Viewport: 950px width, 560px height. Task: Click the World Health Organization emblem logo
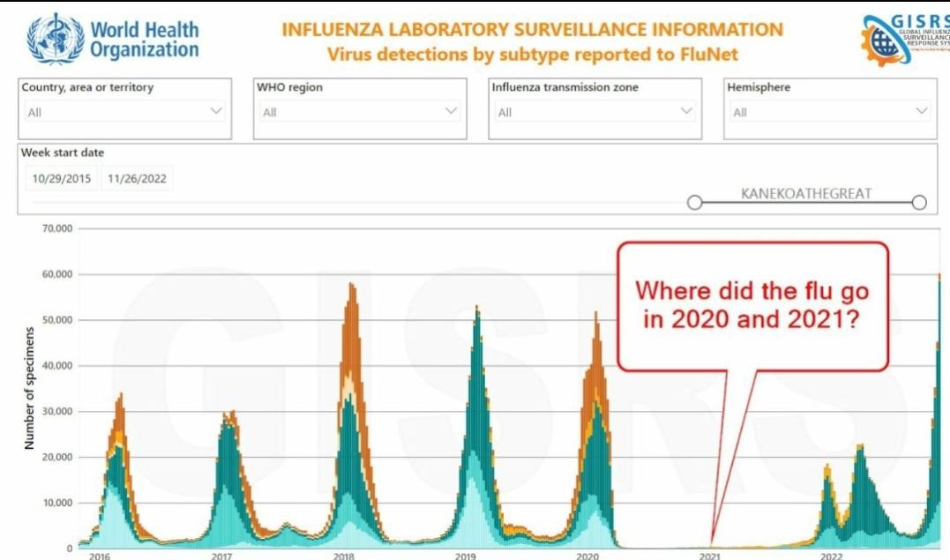click(x=55, y=41)
